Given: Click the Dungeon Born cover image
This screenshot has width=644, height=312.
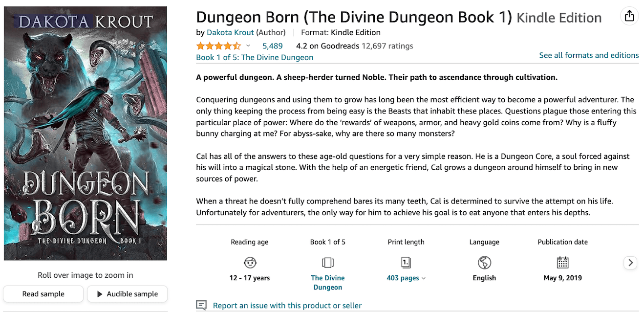Looking at the screenshot, I should [85, 132].
